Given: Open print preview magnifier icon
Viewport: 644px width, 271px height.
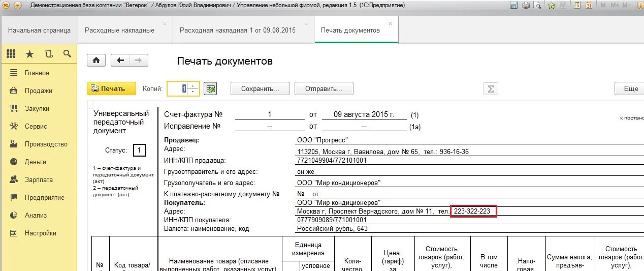Looking at the screenshot, I should pos(538,5).
